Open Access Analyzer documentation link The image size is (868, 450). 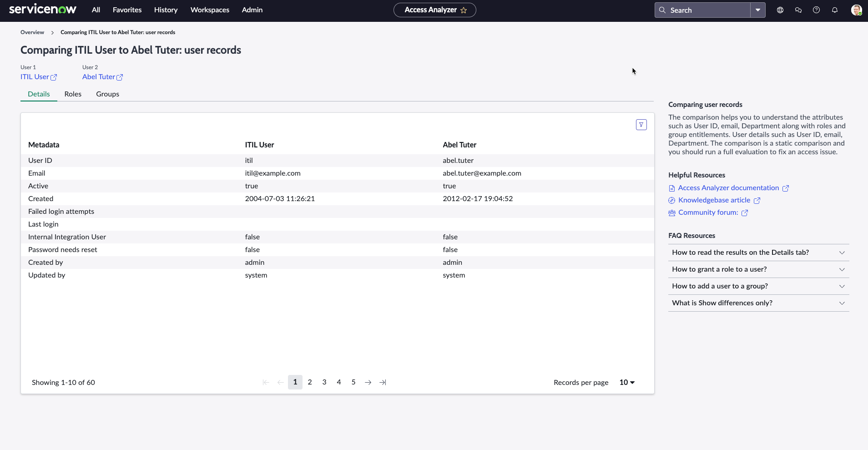click(728, 188)
